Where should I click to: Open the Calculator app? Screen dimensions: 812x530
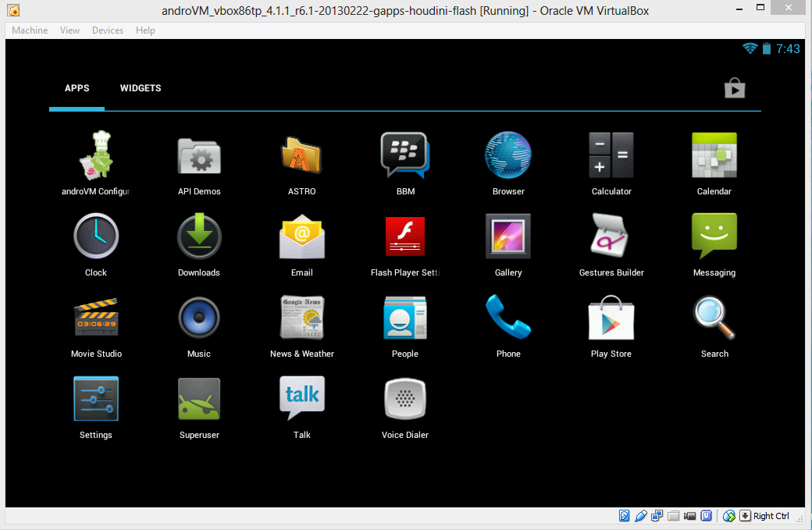tap(611, 162)
